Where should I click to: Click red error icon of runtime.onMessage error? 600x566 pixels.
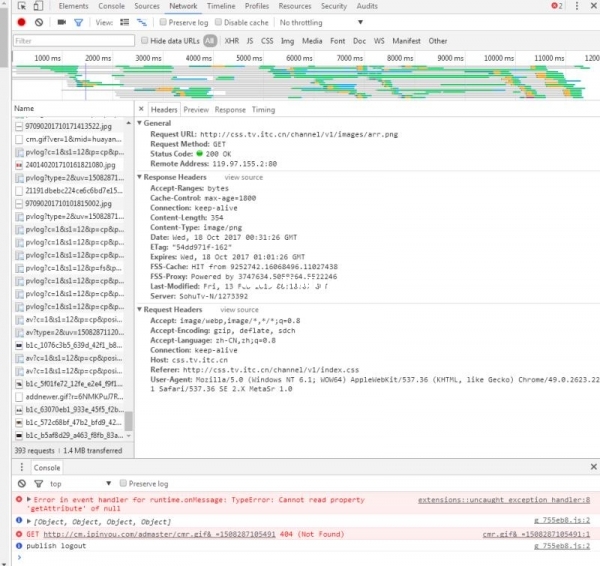pos(19,499)
